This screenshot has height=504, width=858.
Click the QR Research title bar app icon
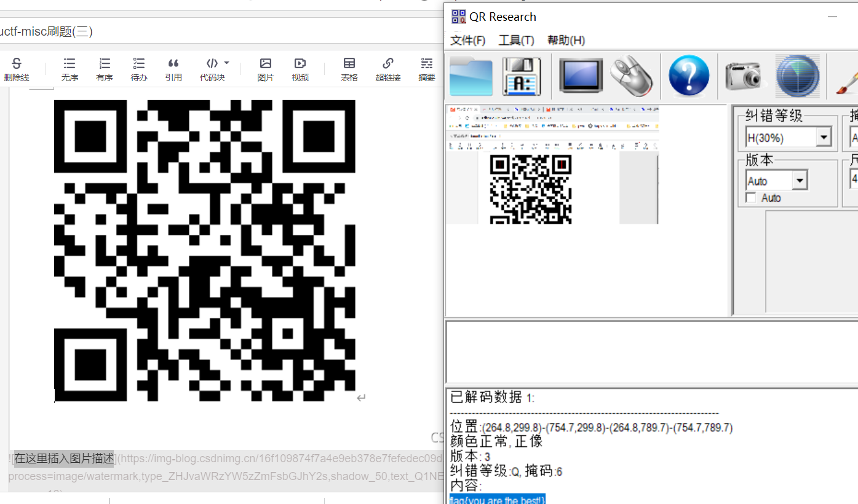459,17
